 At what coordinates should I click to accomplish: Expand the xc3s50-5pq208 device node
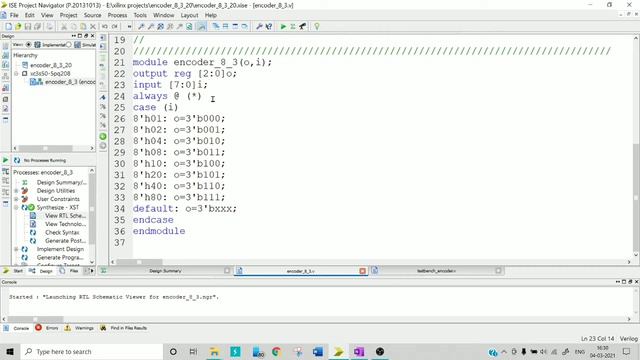(x=16, y=73)
